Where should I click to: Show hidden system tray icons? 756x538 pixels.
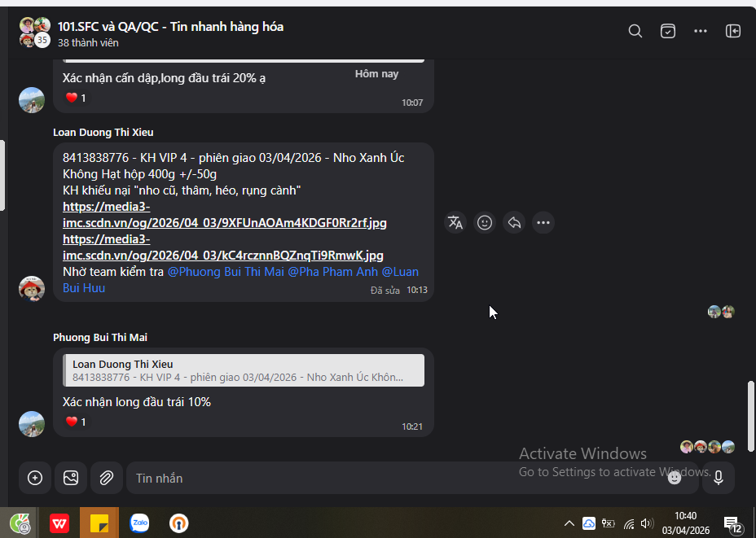[569, 523]
